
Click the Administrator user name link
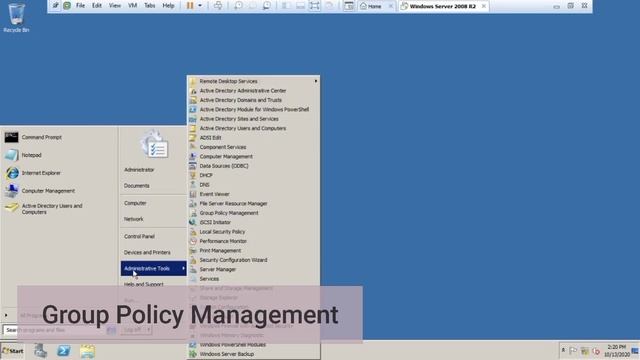point(139,169)
